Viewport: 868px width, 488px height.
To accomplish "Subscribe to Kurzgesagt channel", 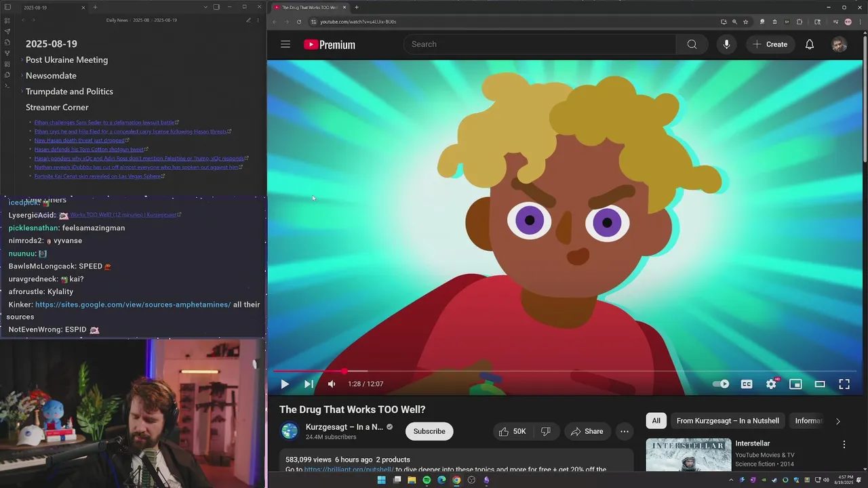I will (x=429, y=431).
